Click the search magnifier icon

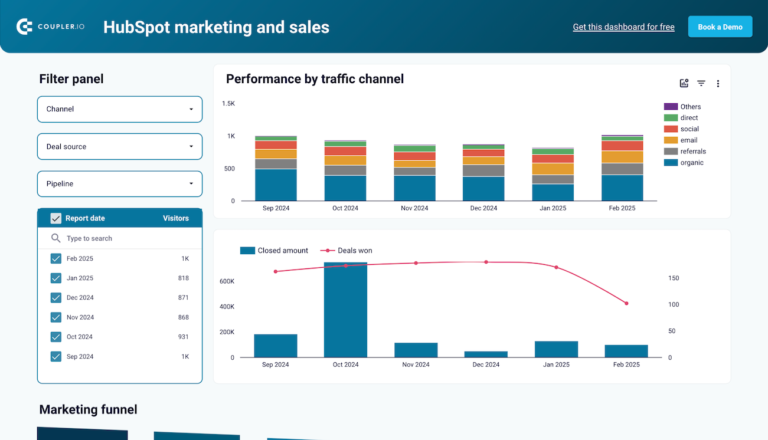pos(56,238)
